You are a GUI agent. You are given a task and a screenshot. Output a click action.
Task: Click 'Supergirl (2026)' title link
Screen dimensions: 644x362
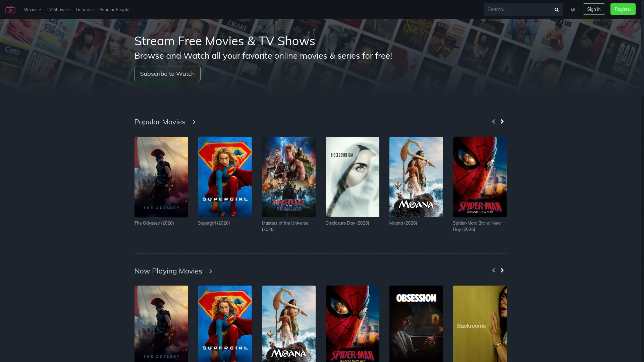(214, 223)
